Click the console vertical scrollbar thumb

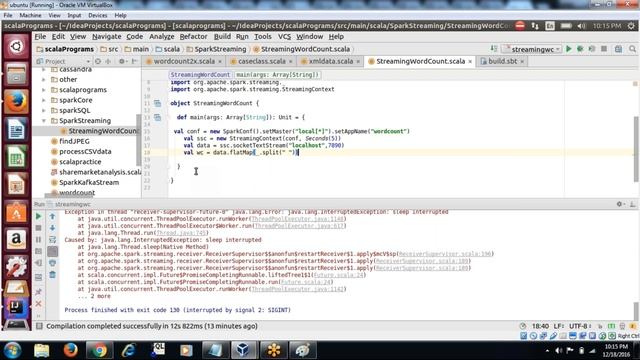pos(636,311)
